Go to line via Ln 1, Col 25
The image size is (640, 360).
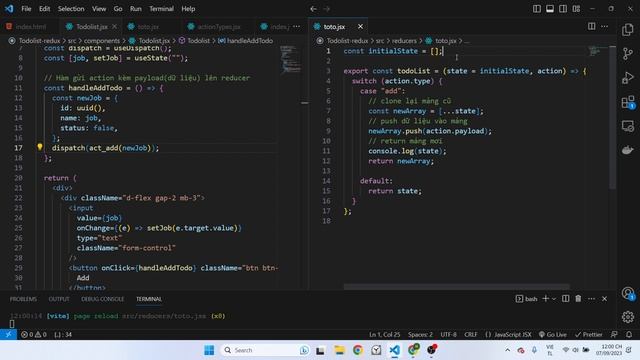(384, 334)
